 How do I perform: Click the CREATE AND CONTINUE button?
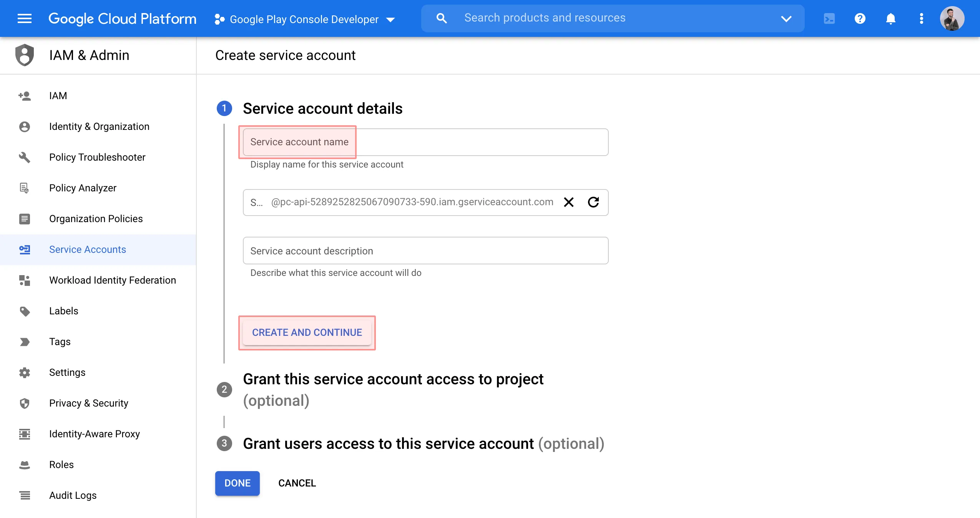click(306, 332)
